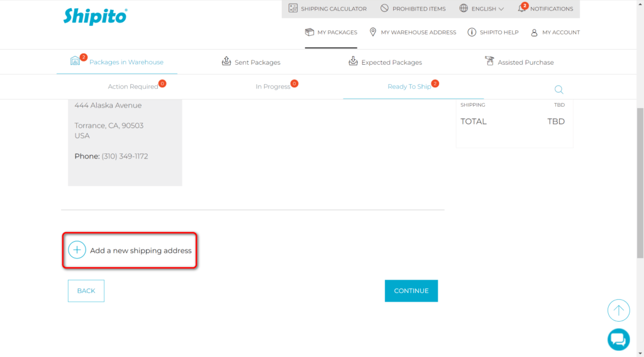Expand the English language dropdown

point(487,9)
